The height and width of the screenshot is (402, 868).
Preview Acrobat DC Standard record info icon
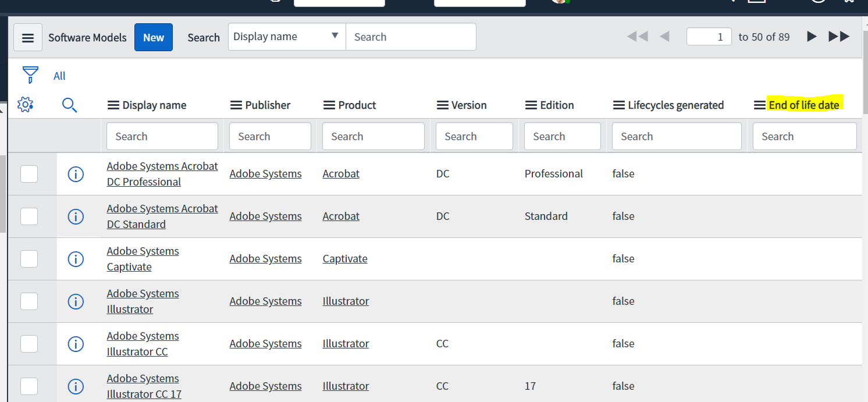(76, 216)
